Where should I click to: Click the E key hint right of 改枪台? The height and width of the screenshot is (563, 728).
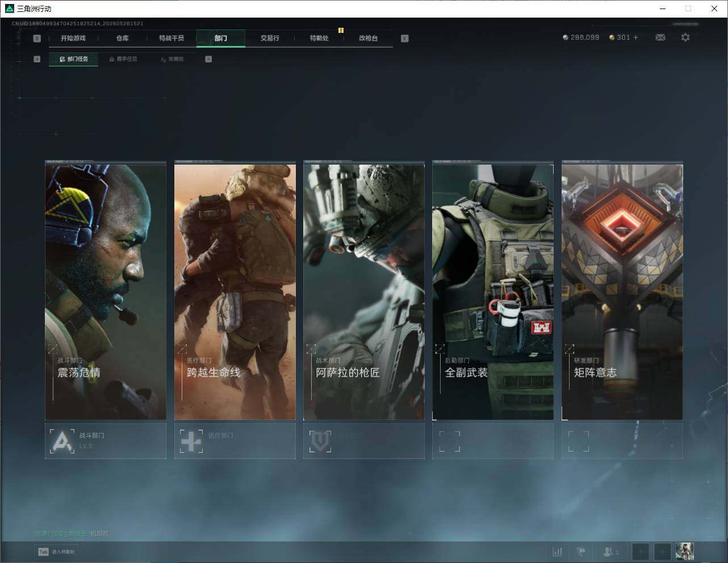click(x=404, y=39)
